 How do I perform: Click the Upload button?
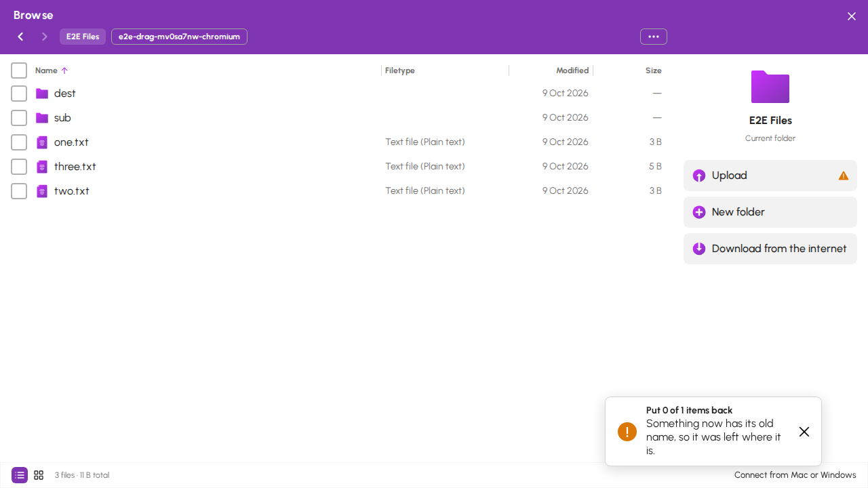[x=770, y=176]
